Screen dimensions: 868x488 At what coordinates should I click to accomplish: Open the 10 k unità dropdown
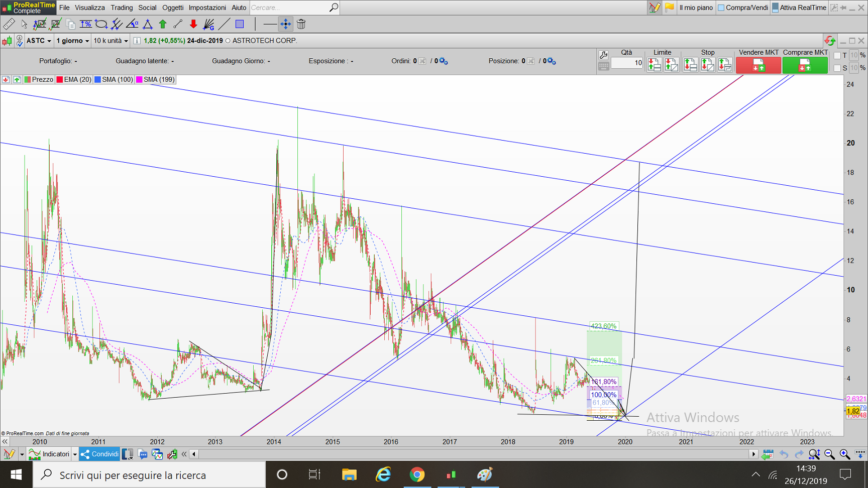pos(111,41)
